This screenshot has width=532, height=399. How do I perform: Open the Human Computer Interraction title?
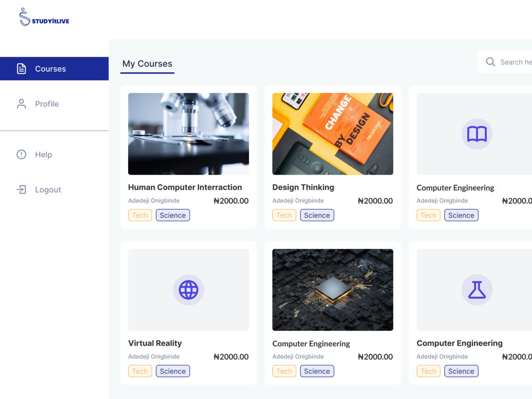point(185,187)
